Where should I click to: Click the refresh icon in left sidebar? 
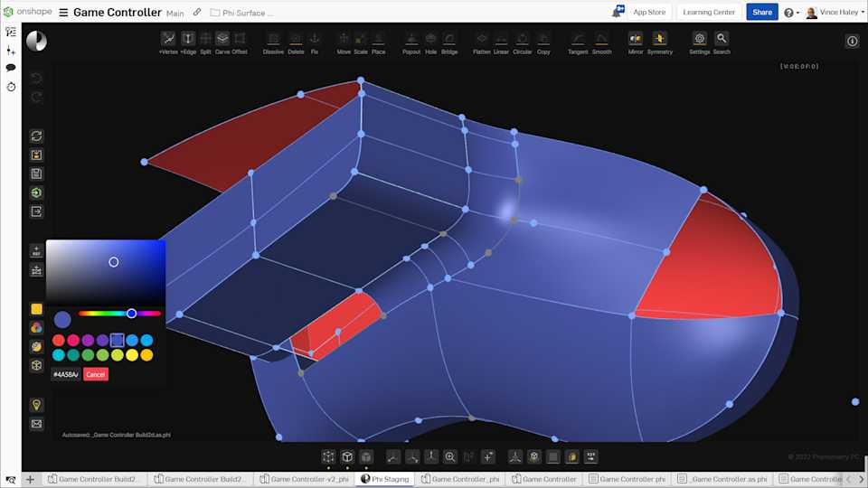click(36, 136)
